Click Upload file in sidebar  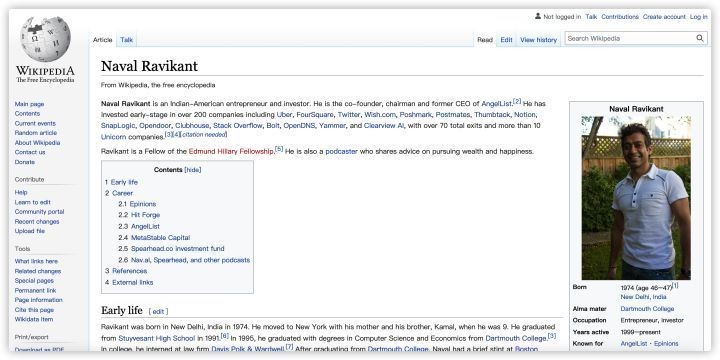[x=30, y=231]
